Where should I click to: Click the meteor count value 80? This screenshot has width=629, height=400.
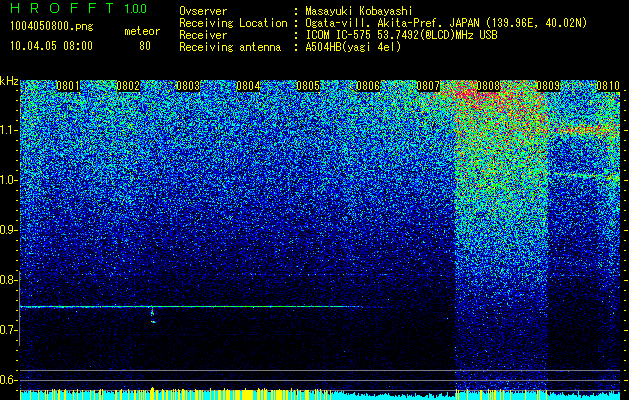point(145,46)
